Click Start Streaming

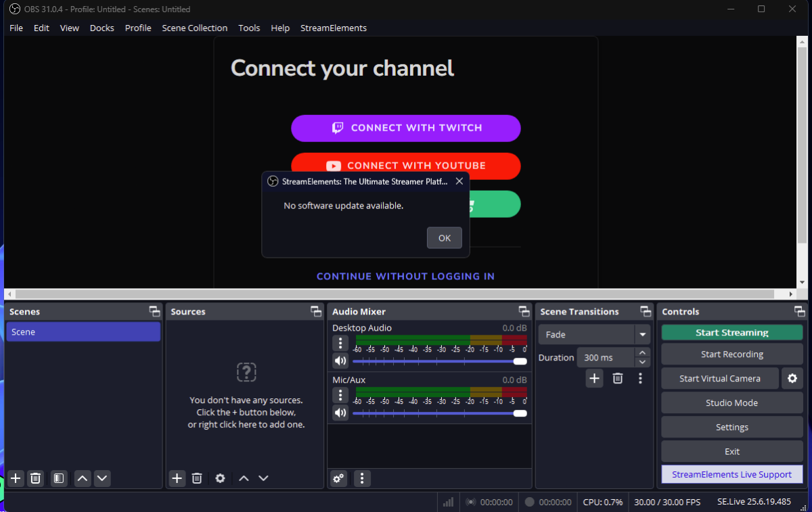(x=732, y=333)
